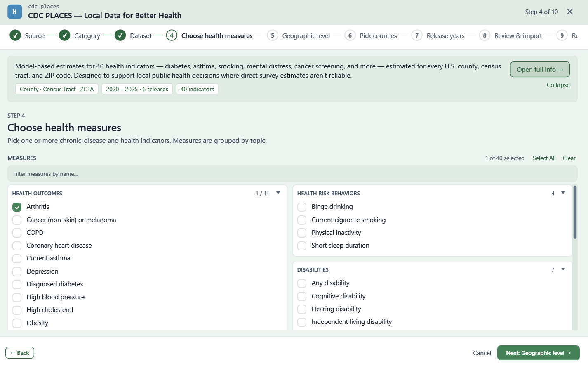Viewport: 588px width, 366px height.
Task: Cancel the import wizard
Action: point(482,353)
